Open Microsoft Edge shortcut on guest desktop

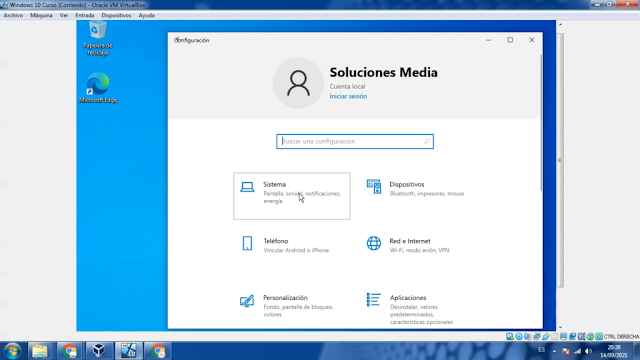coord(98,88)
